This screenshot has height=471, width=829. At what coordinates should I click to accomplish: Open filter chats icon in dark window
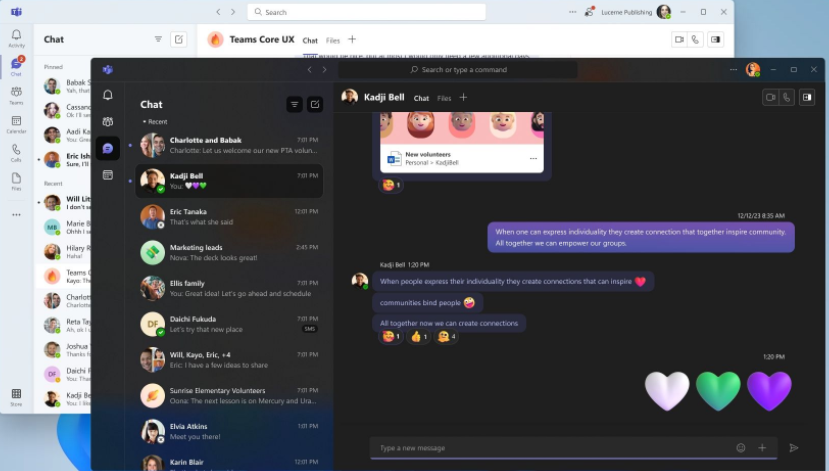coord(294,104)
